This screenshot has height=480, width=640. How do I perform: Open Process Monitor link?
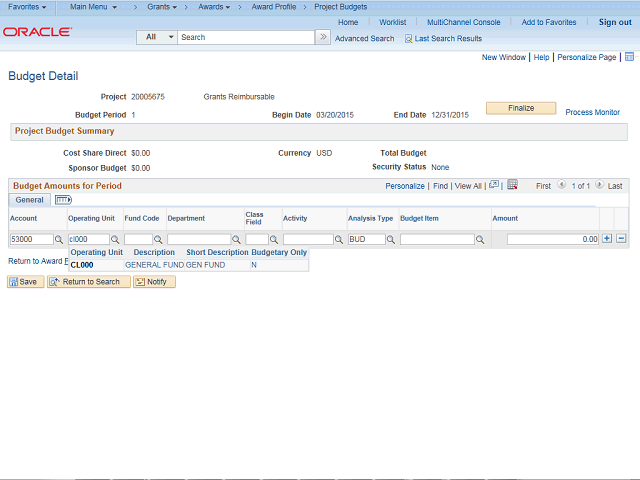point(592,112)
